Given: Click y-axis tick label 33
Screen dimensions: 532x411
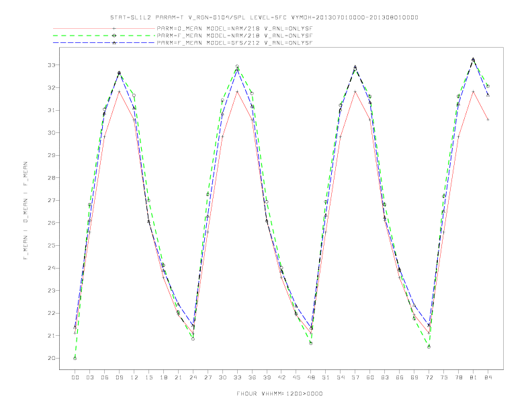Looking at the screenshot, I should pyautogui.click(x=52, y=64).
